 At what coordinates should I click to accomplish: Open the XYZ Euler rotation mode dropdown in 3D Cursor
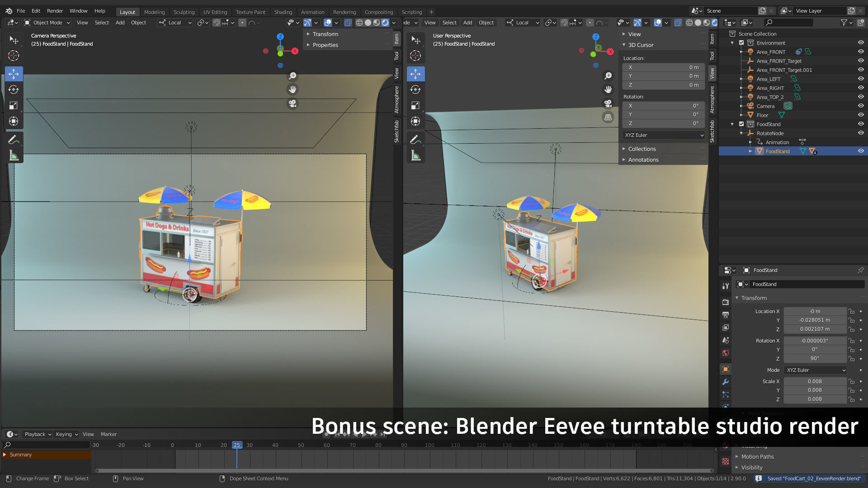663,135
